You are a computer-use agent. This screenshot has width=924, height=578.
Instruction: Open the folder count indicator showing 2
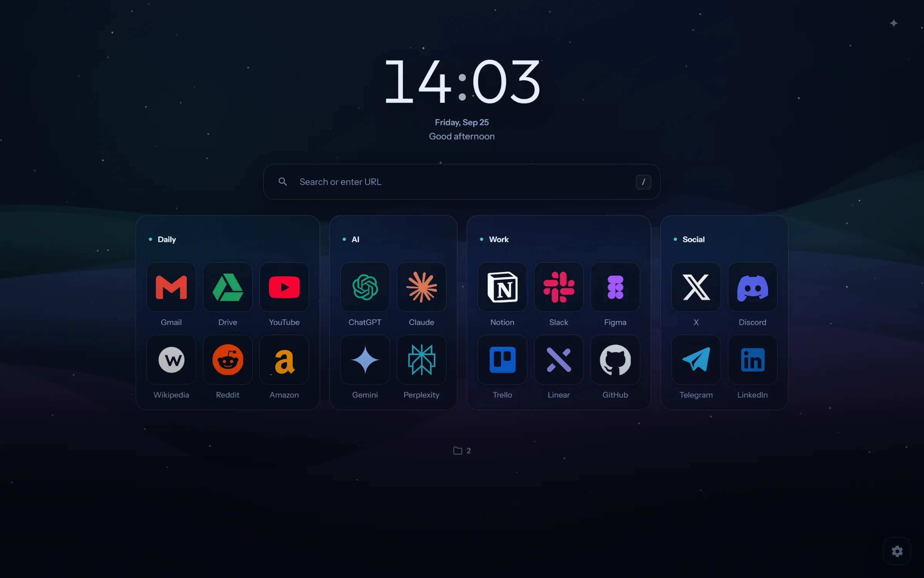click(462, 450)
